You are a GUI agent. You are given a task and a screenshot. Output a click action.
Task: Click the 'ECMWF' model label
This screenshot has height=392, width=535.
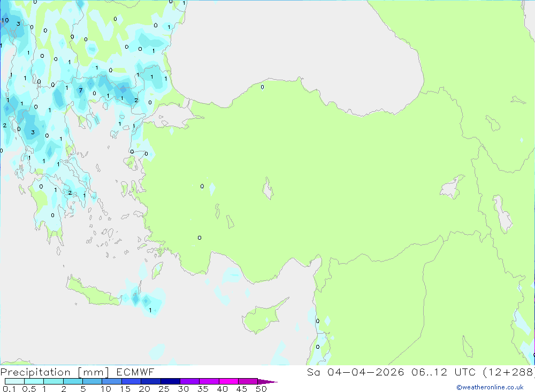tap(135, 372)
